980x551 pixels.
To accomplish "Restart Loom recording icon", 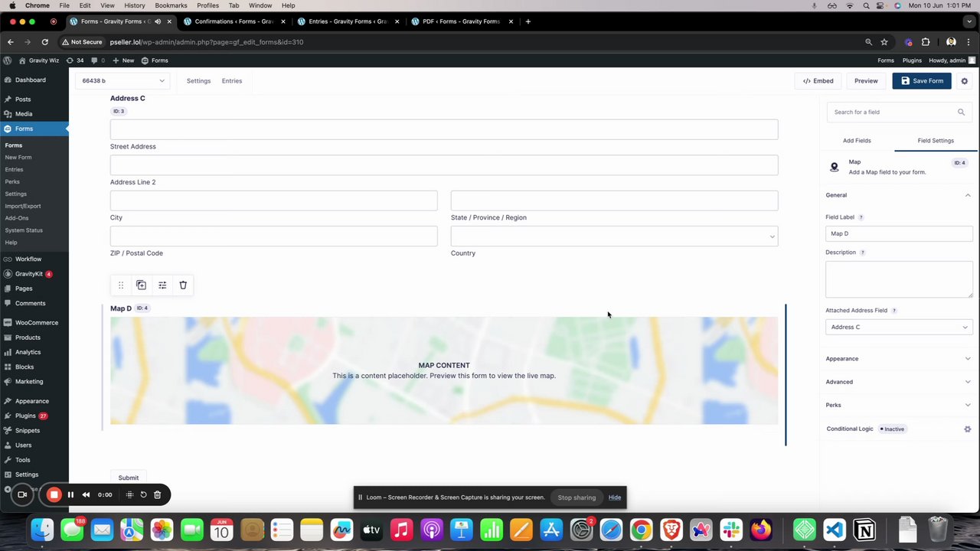I will 143,494.
